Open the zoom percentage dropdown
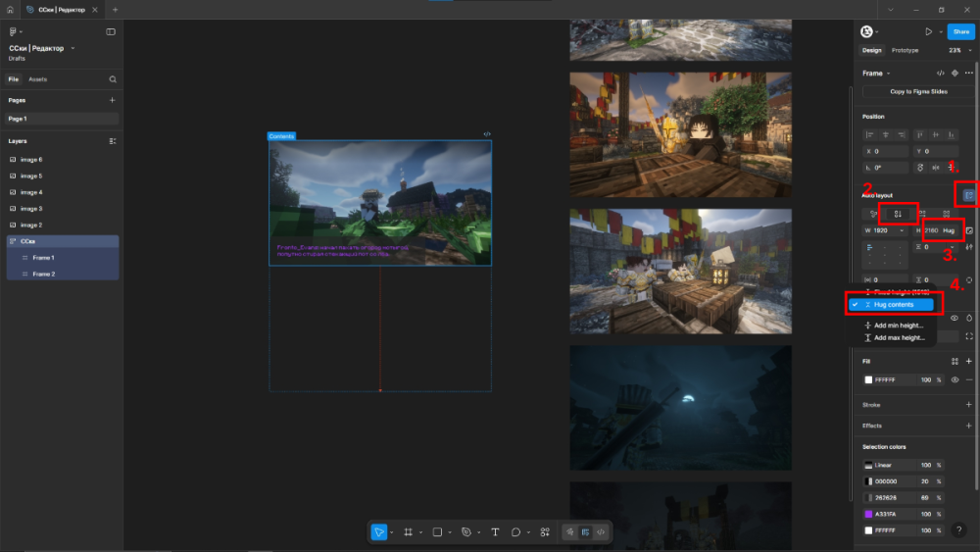This screenshot has width=980, height=552. pyautogui.click(x=955, y=50)
